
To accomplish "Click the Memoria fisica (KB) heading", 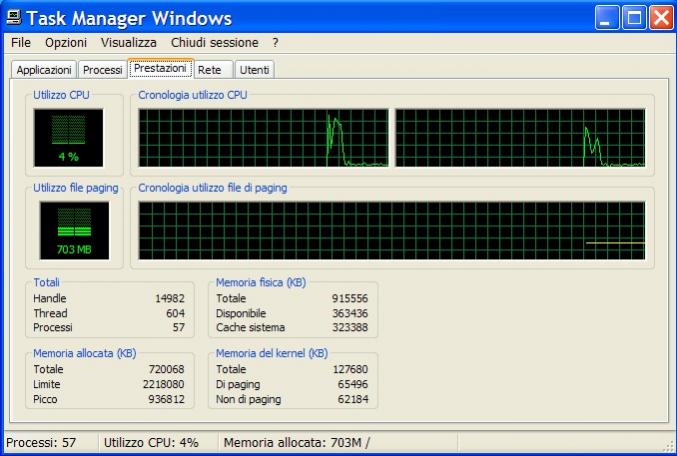I will (261, 282).
